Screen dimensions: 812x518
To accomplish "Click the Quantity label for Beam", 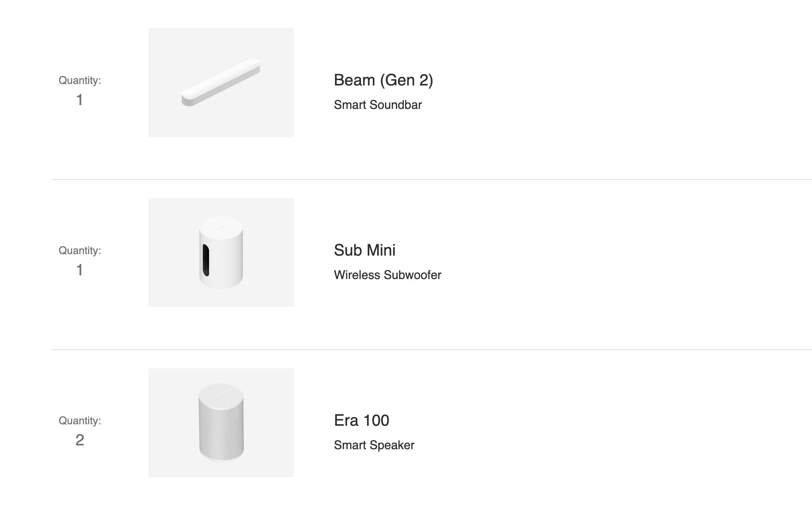I will pyautogui.click(x=80, y=80).
